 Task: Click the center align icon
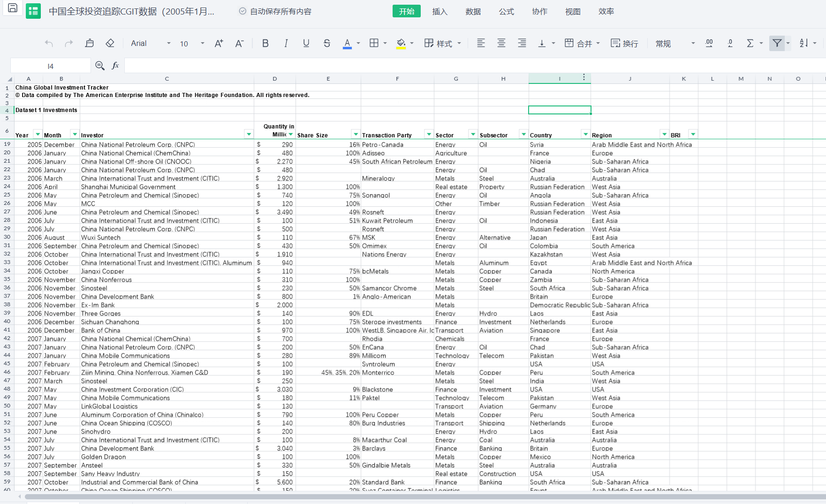[x=501, y=44]
